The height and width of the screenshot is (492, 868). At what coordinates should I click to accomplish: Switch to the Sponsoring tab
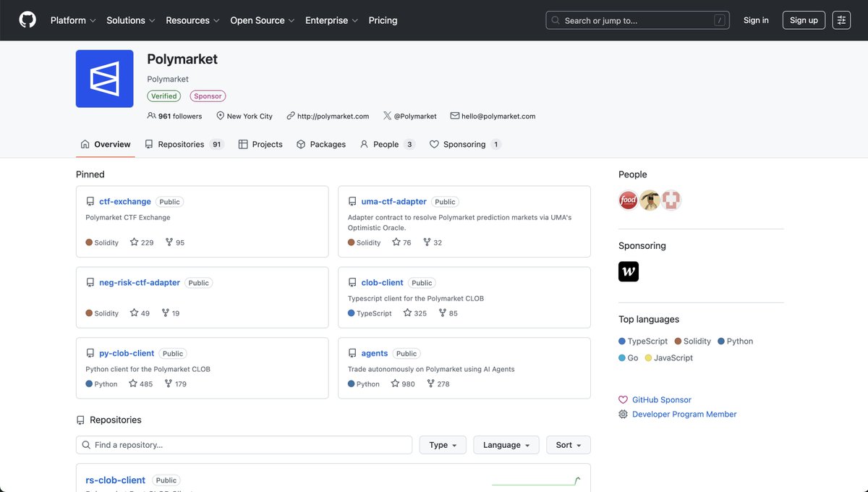click(465, 144)
